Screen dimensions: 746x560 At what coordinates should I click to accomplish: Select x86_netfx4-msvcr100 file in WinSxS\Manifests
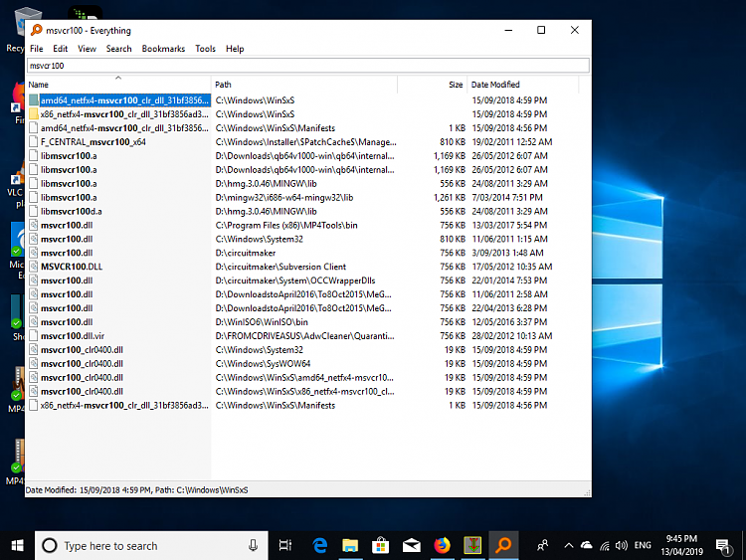coord(124,406)
